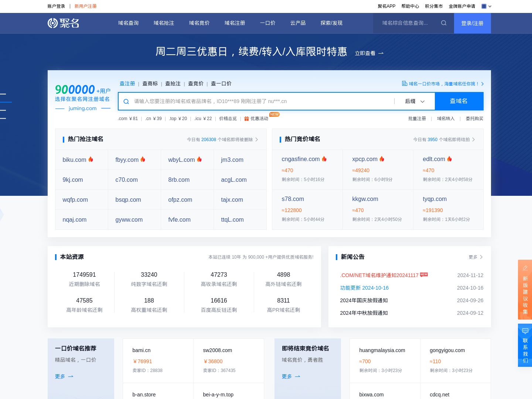Click the search magnifier icon in header
This screenshot has width=532, height=399.
coord(444,23)
